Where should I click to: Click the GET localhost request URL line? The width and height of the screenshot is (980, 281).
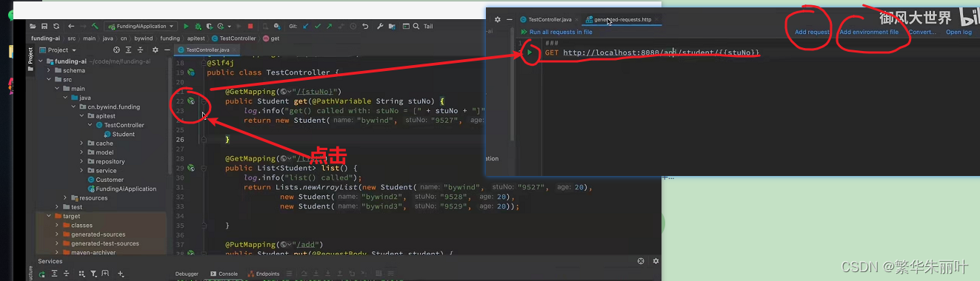click(x=653, y=53)
